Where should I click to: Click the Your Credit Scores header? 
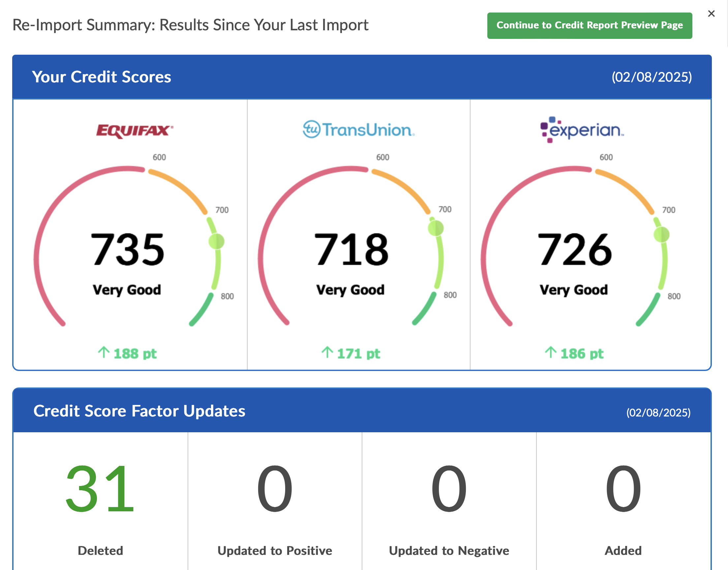(x=102, y=77)
